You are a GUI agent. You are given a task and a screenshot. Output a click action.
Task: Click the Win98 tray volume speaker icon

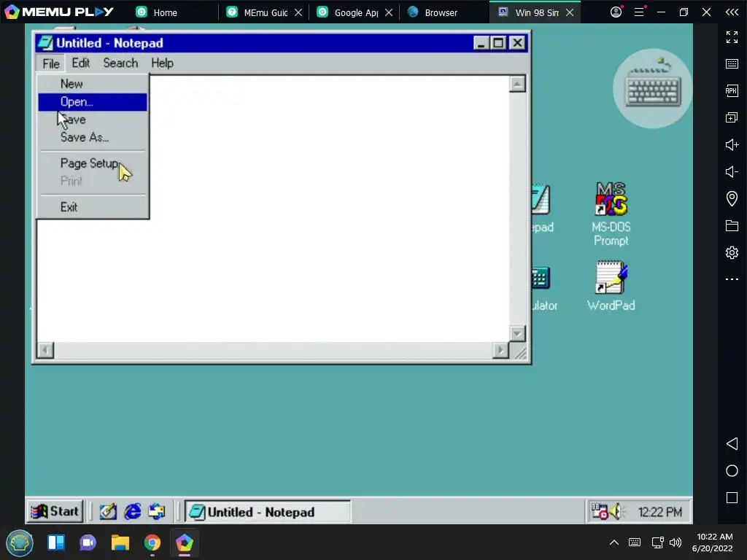coord(617,511)
